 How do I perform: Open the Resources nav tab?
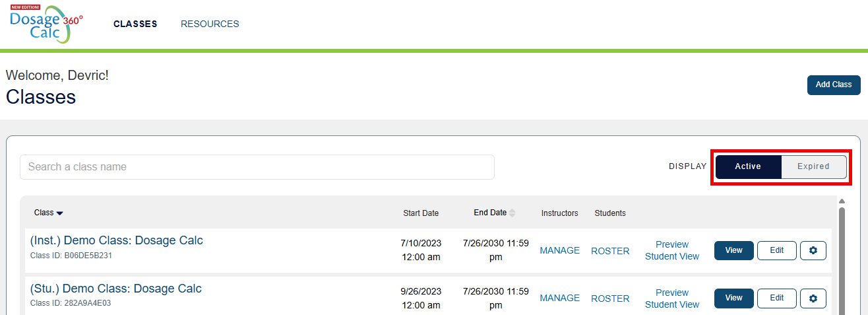point(210,24)
